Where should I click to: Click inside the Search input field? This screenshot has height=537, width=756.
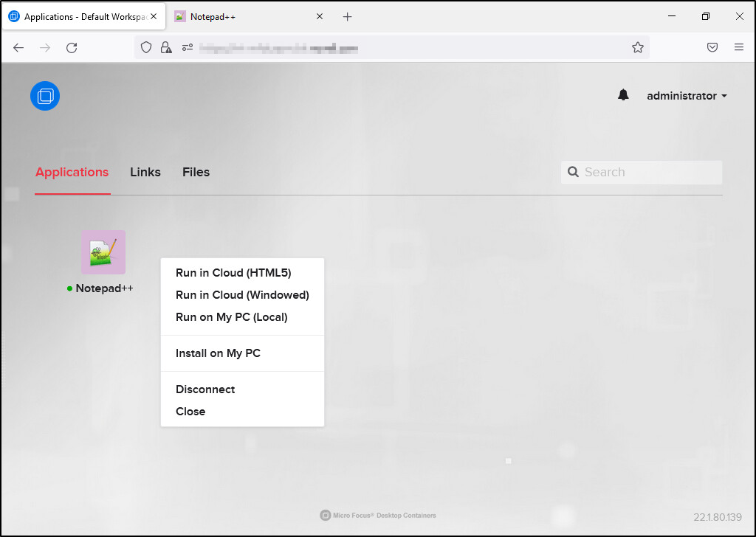(x=642, y=172)
